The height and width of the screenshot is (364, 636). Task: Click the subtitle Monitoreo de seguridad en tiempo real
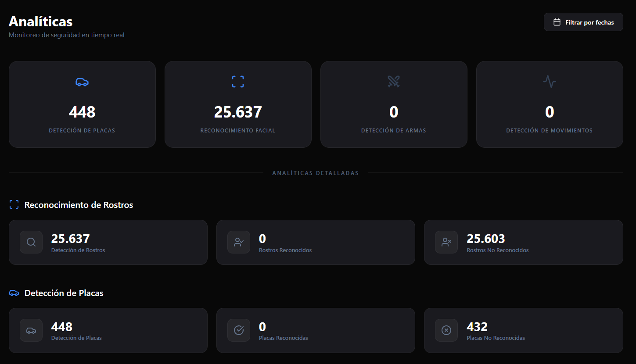click(67, 35)
